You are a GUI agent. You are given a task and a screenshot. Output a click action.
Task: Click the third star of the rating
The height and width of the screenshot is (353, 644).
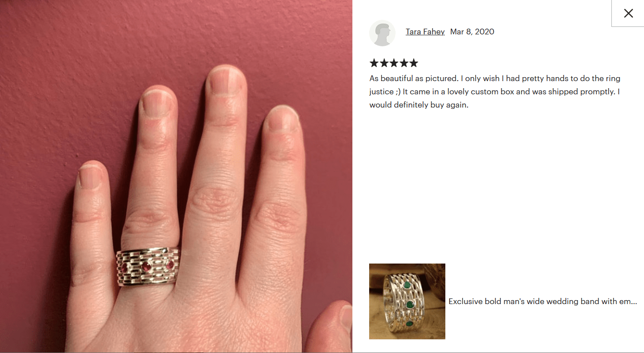[x=394, y=63]
